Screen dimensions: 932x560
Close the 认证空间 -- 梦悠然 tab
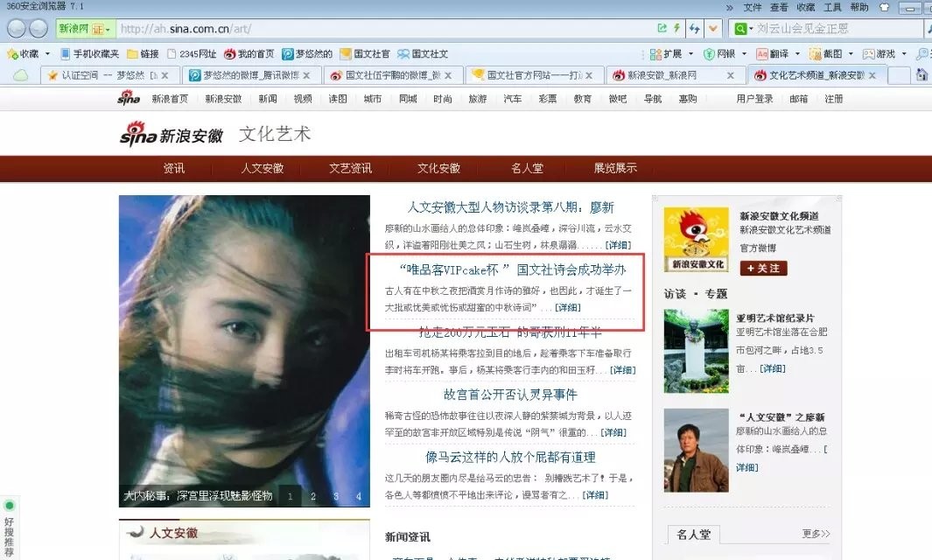pyautogui.click(x=165, y=75)
